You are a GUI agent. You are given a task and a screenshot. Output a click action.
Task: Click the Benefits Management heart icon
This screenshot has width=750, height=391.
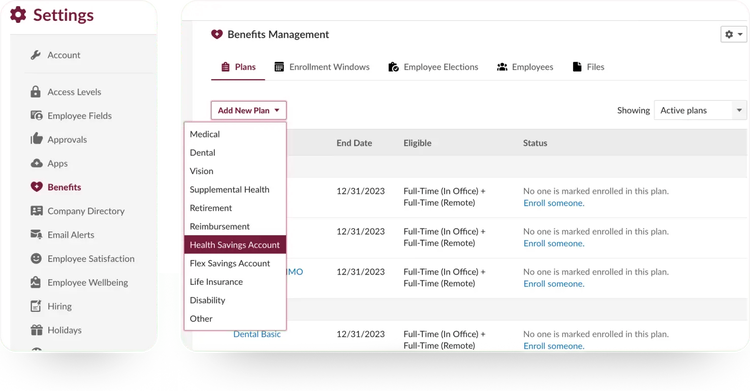pos(217,34)
